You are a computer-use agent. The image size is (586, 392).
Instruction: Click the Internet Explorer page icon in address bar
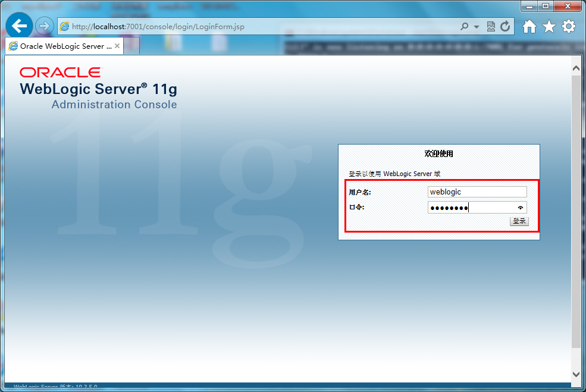click(x=65, y=27)
